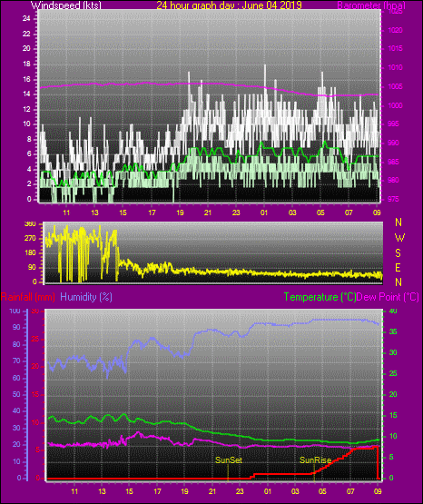Click the "E" compass direction label

pyautogui.click(x=398, y=267)
